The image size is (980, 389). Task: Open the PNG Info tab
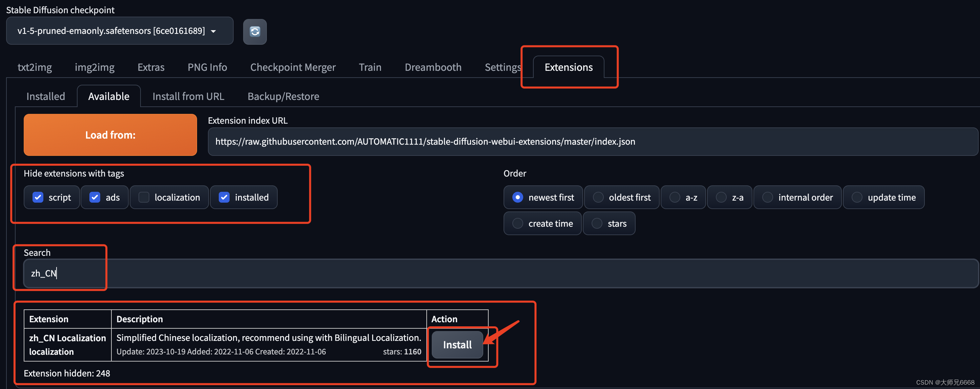pos(207,67)
